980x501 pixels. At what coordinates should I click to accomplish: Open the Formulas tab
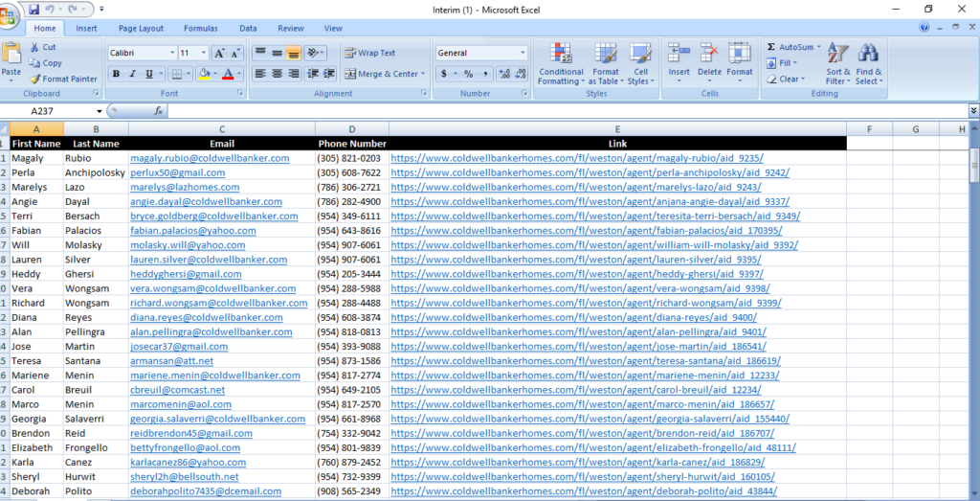click(201, 28)
